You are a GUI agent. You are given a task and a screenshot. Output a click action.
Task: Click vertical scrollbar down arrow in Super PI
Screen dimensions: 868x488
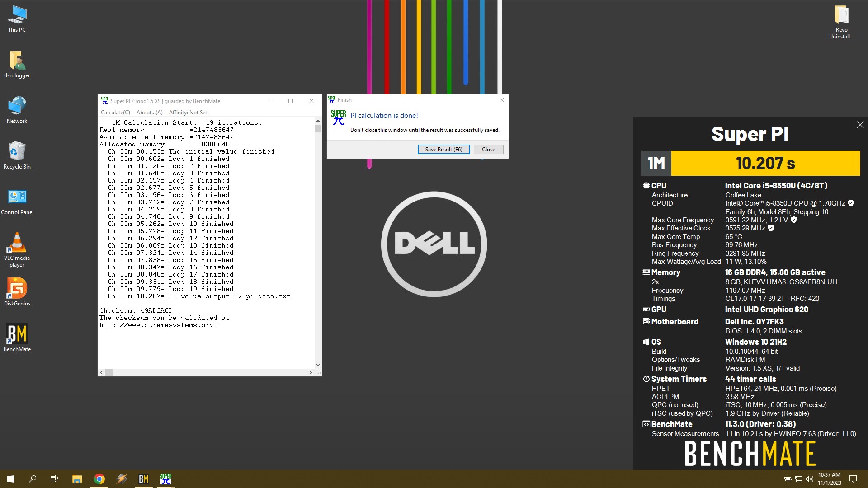(318, 365)
